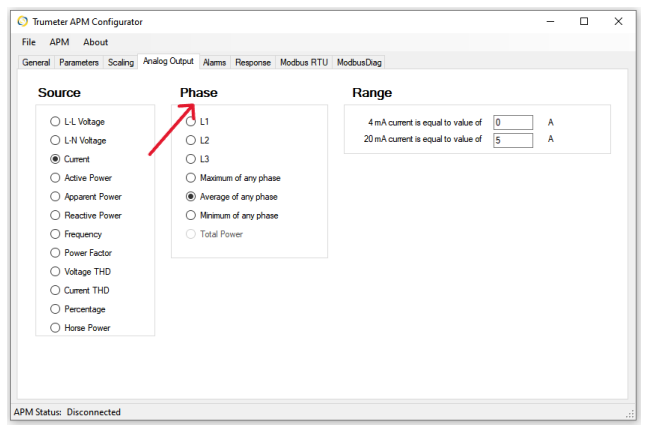Choose Maximum of any phase
The height and width of the screenshot is (432, 648).
233,178
